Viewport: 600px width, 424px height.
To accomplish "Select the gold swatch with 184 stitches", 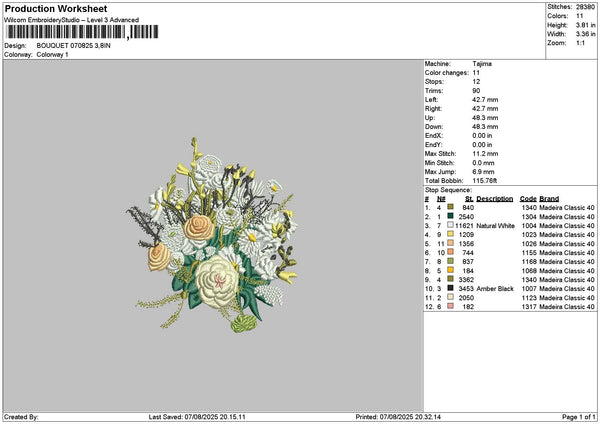I will tap(450, 270).
